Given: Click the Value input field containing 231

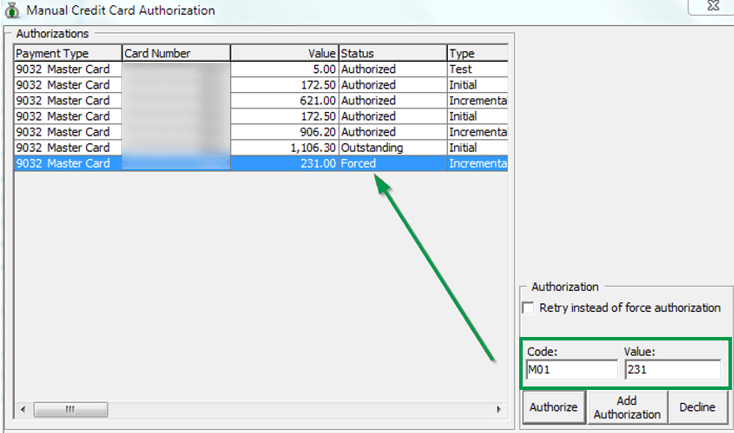Looking at the screenshot, I should coord(673,370).
